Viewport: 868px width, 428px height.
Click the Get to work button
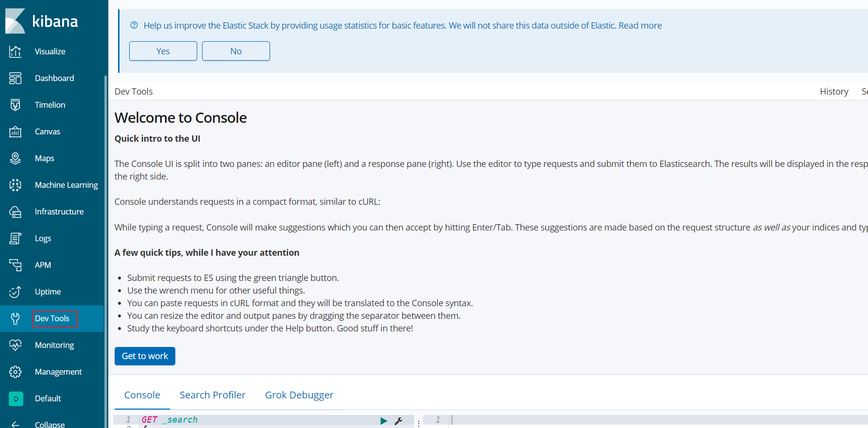click(x=145, y=356)
